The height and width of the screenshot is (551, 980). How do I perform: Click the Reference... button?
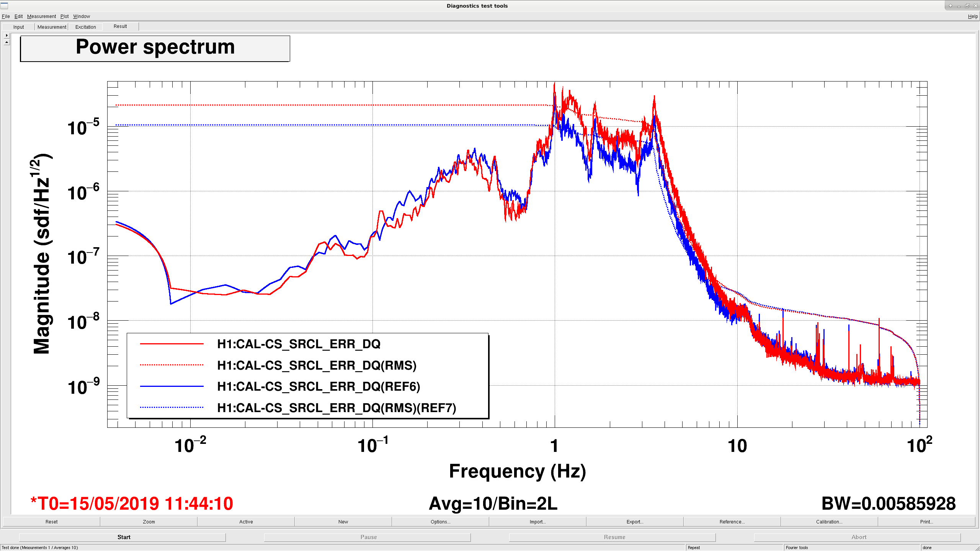coord(732,522)
